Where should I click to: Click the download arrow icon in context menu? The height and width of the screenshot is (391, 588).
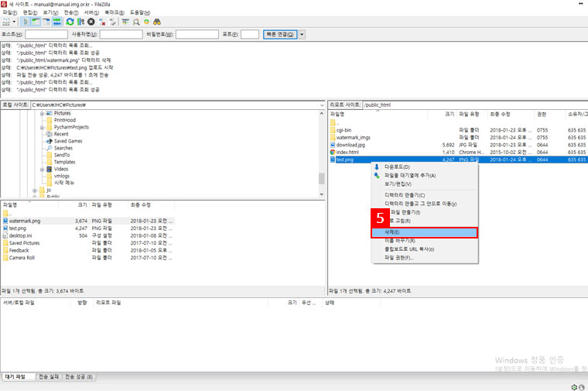click(x=377, y=166)
